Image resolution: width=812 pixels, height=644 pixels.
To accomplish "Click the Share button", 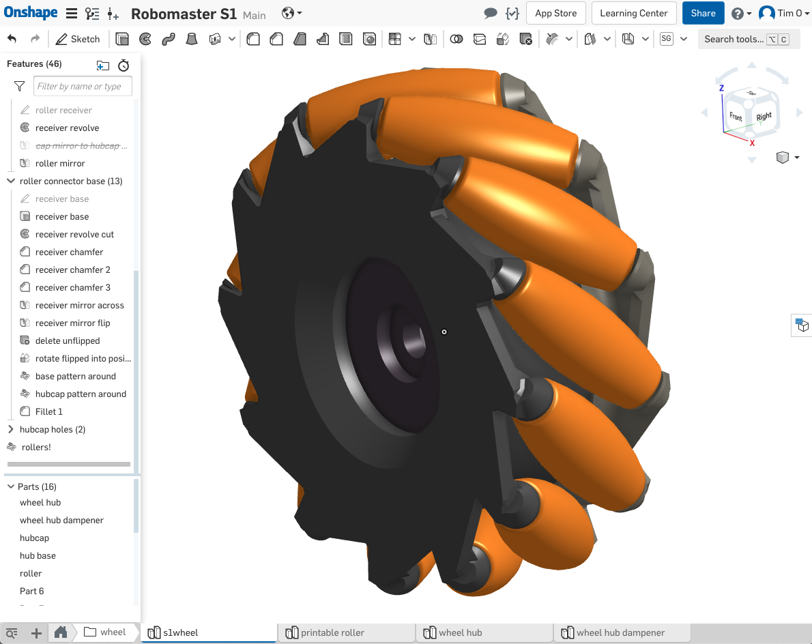I will (703, 13).
